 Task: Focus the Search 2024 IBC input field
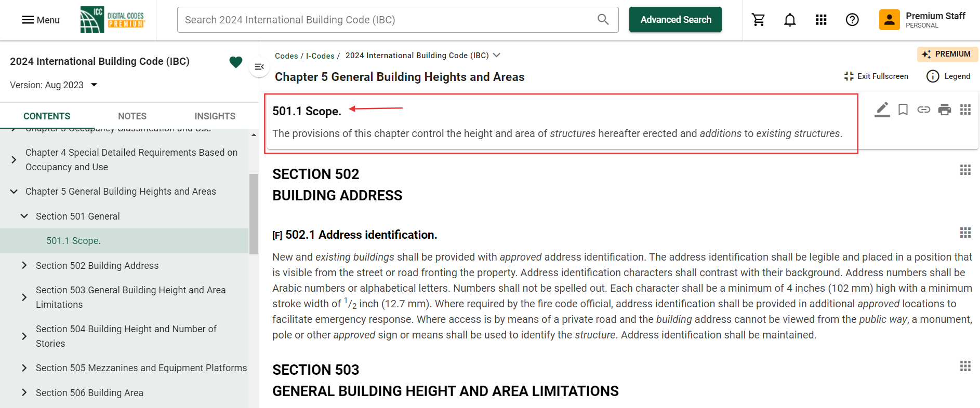(x=387, y=20)
